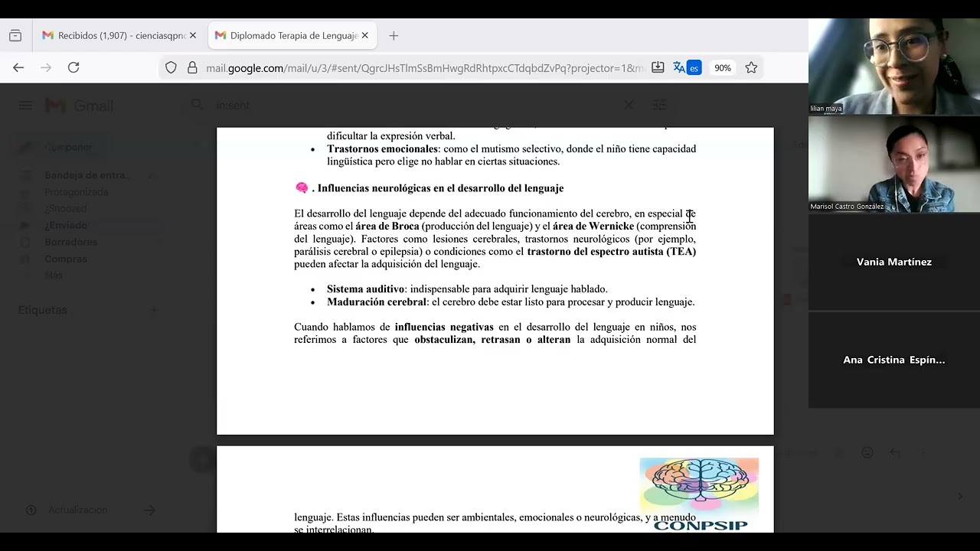The image size is (980, 551).
Task: Click the 'es' language badge
Action: click(694, 68)
